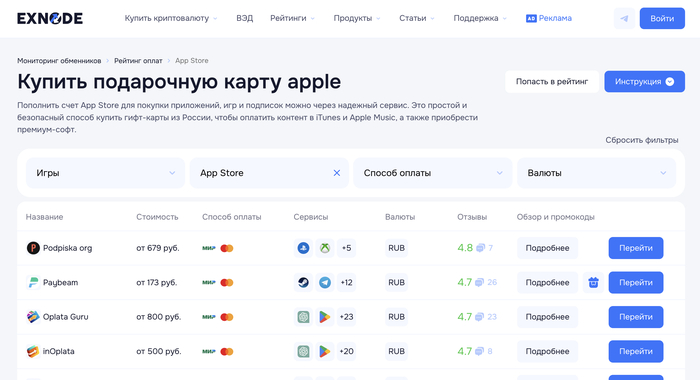Click Google Play icon in inOplata row

(325, 351)
